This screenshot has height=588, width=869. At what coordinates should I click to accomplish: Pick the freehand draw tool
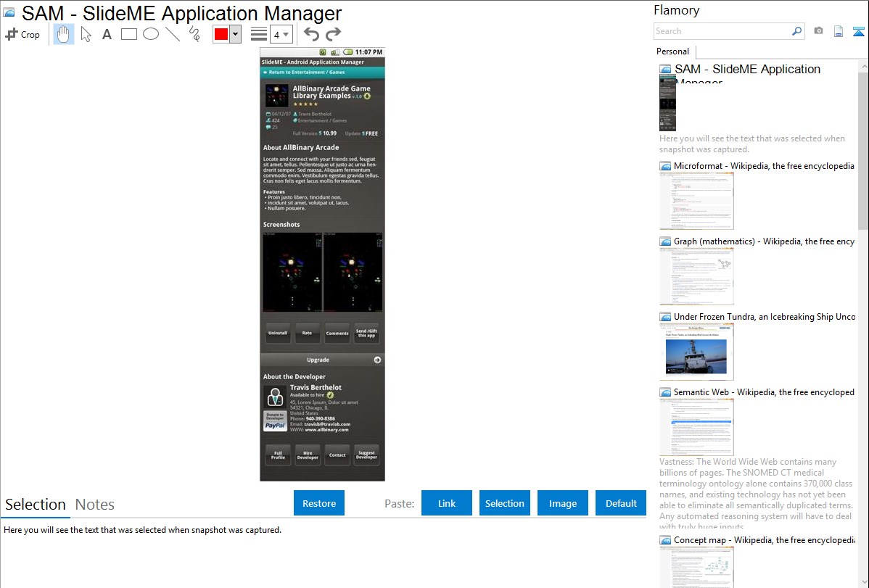point(194,34)
